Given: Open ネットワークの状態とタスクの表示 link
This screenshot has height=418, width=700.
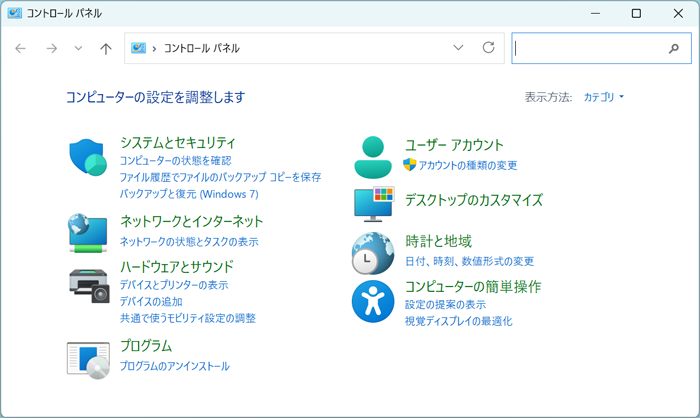Looking at the screenshot, I should click(x=189, y=242).
